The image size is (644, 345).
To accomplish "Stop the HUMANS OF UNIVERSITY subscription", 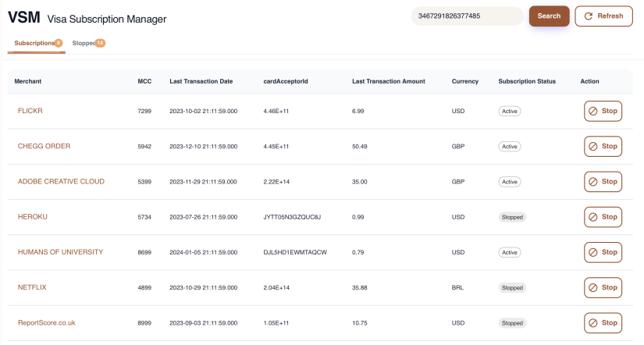I will click(603, 253).
